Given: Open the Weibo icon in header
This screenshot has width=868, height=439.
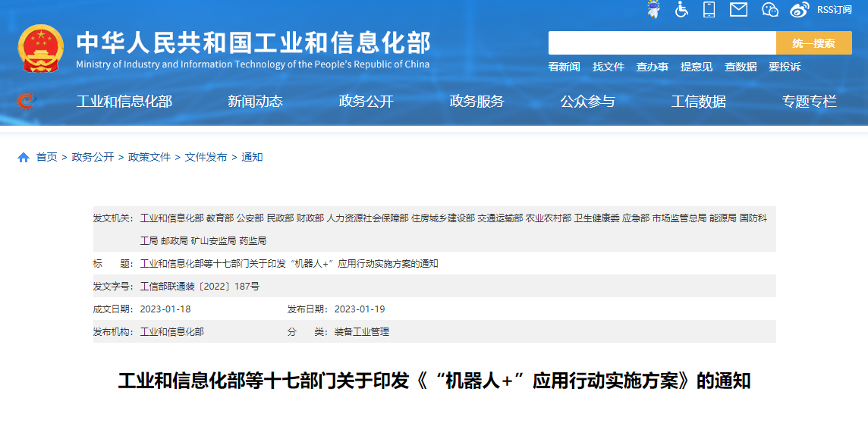Looking at the screenshot, I should click(799, 9).
